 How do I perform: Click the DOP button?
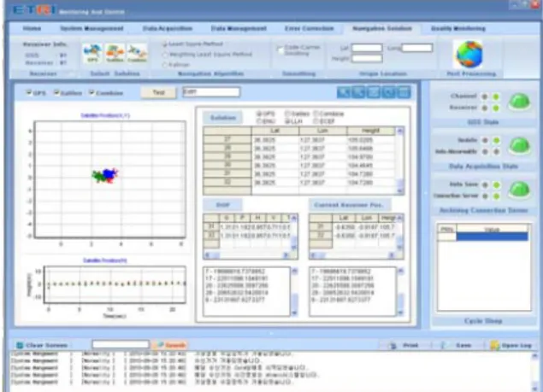(x=223, y=205)
